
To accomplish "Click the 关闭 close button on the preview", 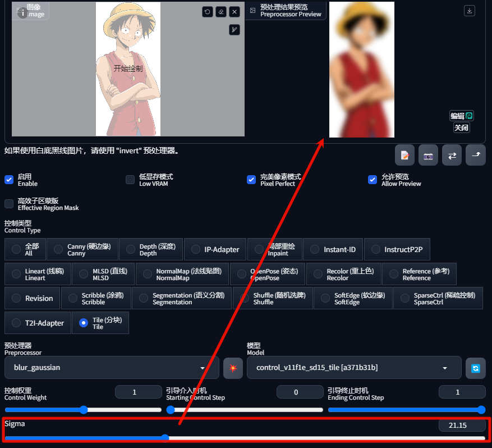I will 462,127.
